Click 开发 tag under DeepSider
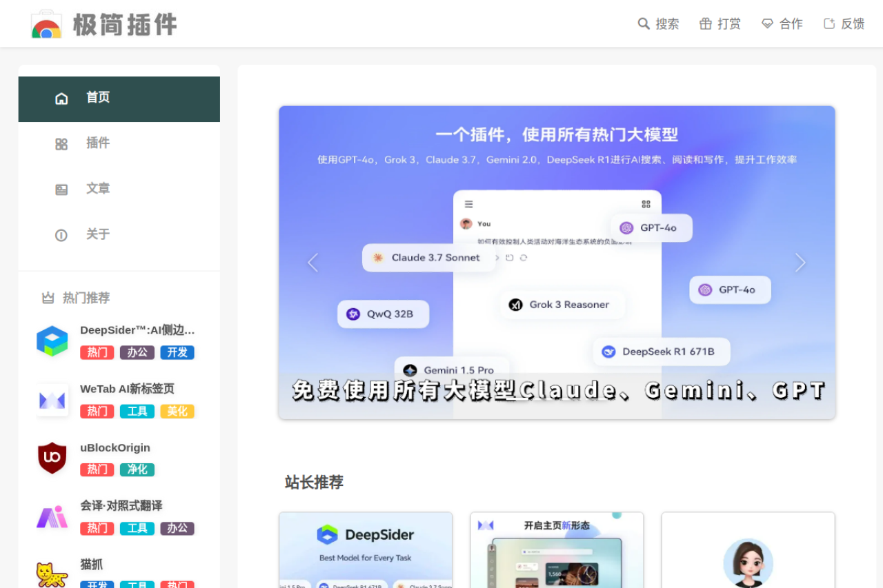 click(x=177, y=352)
